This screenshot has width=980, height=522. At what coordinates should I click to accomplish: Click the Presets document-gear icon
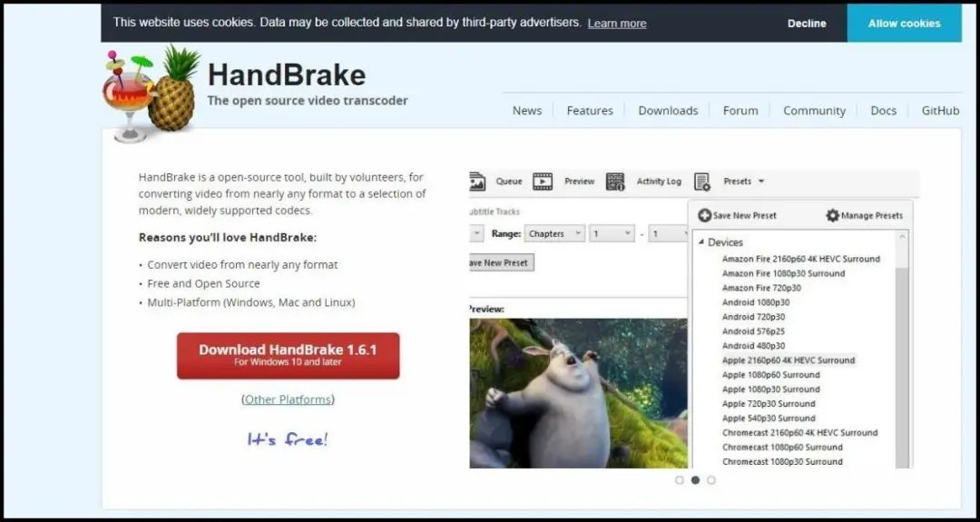(701, 182)
